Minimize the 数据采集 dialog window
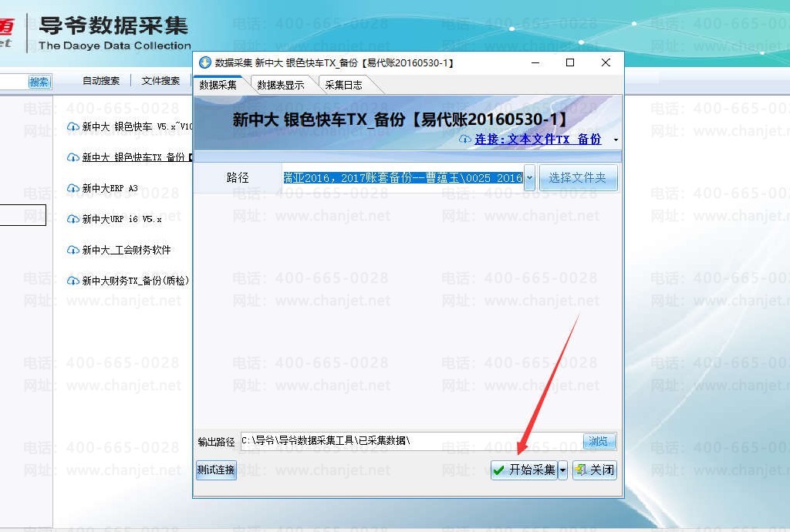Screen dimensions: 790x532 click(x=535, y=62)
